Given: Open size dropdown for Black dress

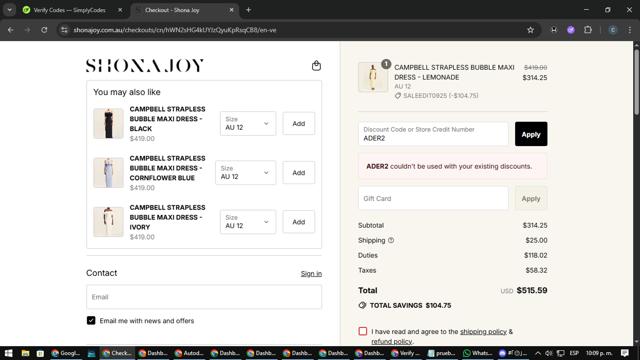Looking at the screenshot, I should pyautogui.click(x=248, y=123).
